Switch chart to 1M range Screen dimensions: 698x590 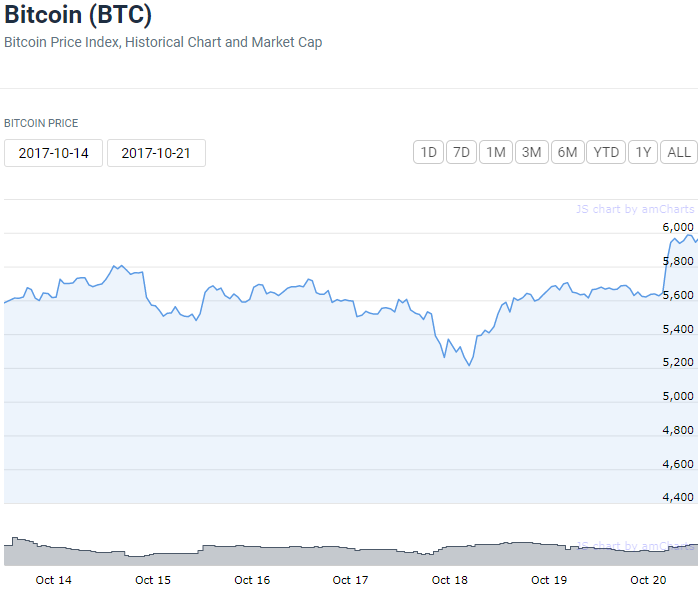[x=495, y=152]
